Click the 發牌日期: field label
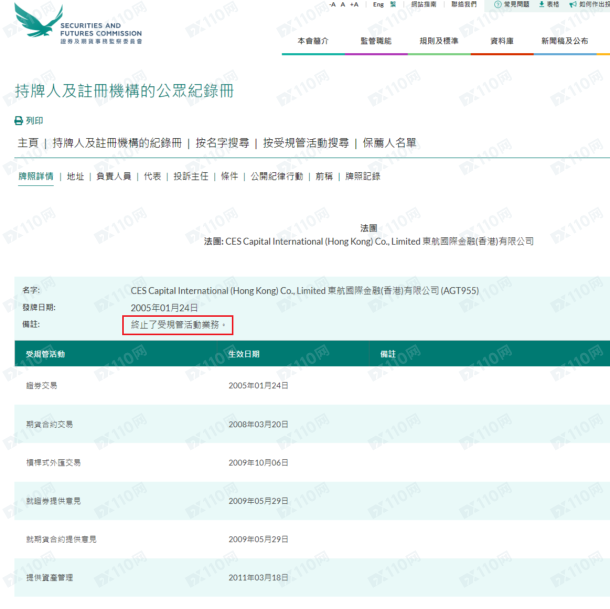This screenshot has width=610, height=609. 39,307
